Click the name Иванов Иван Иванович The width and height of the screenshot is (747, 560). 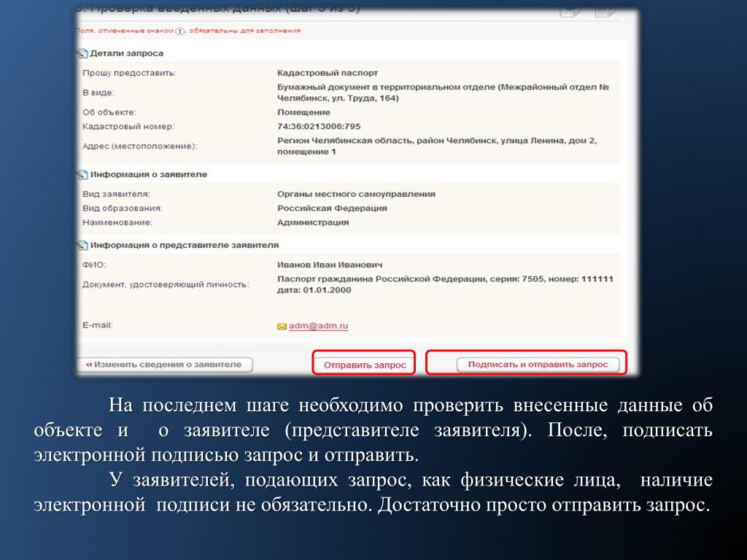[x=330, y=265]
